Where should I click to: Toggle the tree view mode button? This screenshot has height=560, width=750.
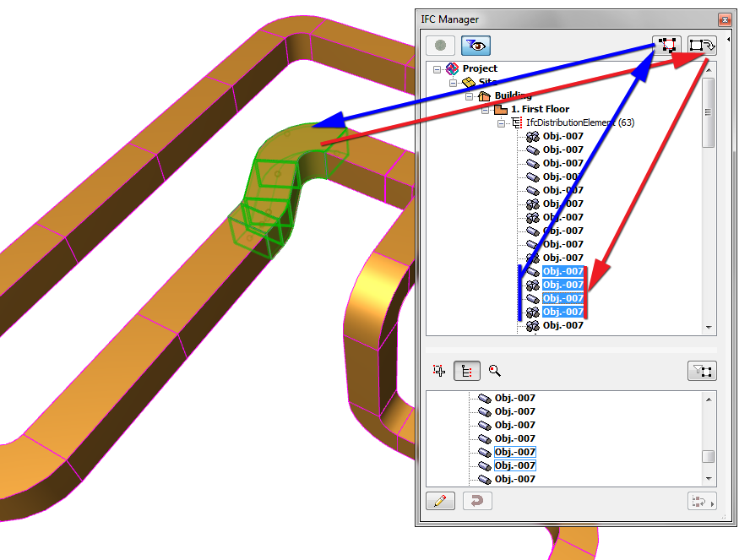tap(467, 371)
